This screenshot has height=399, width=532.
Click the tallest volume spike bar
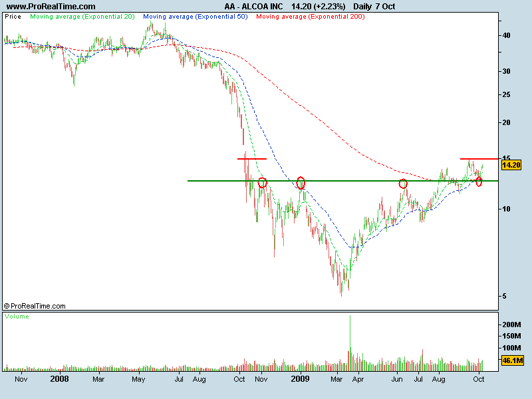(x=350, y=342)
